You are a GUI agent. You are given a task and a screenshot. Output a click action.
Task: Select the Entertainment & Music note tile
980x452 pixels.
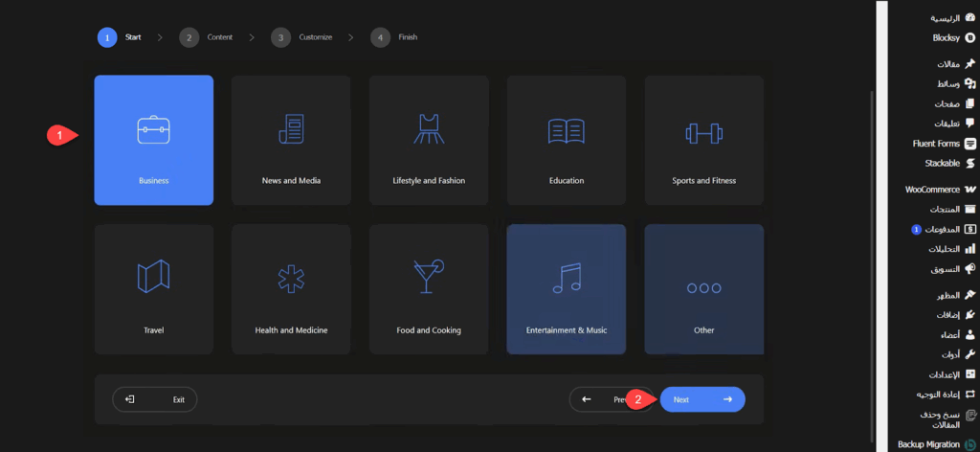pyautogui.click(x=566, y=288)
